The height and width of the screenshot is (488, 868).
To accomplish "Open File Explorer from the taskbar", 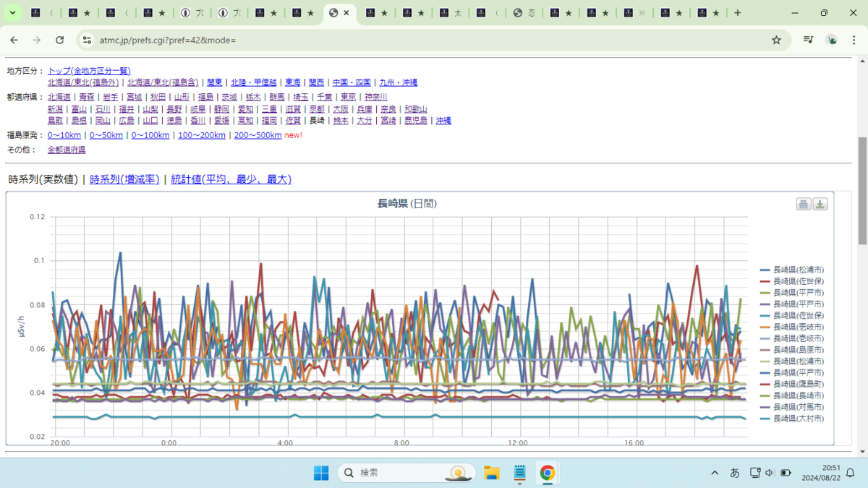I will click(492, 473).
